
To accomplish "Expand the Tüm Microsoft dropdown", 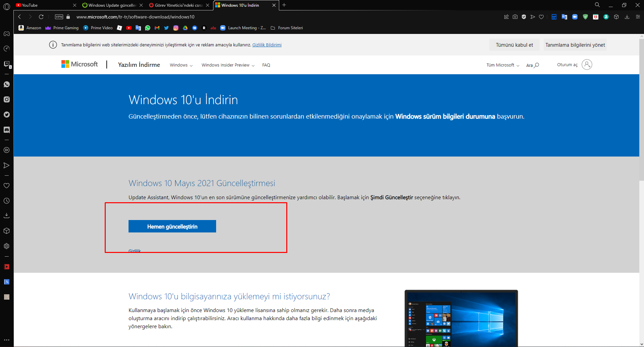I will click(503, 65).
